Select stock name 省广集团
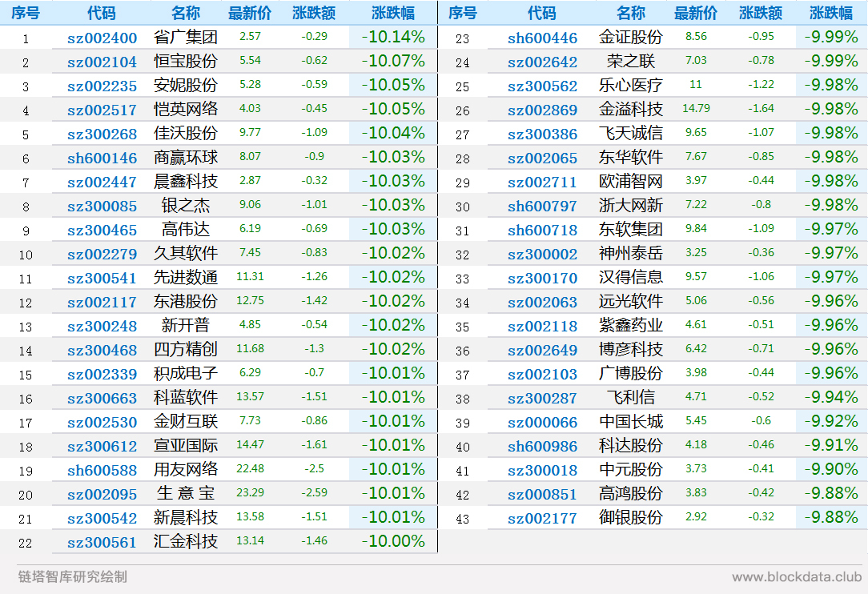This screenshot has width=868, height=594. [186, 37]
